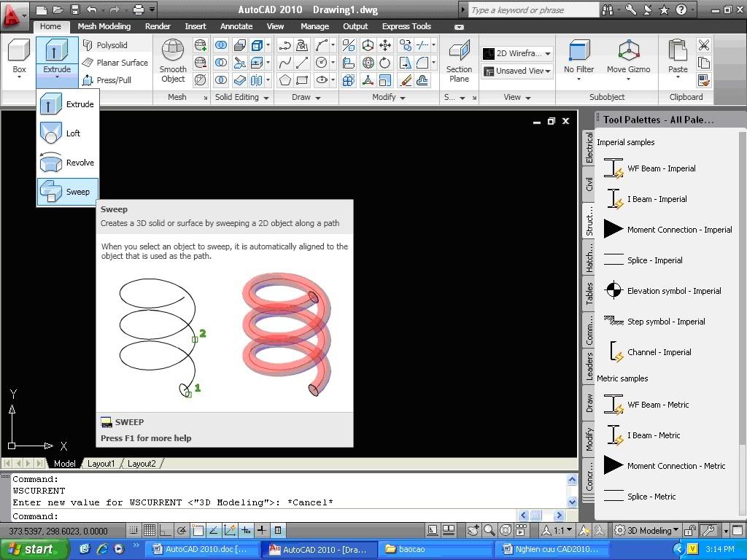
Task: Toggle Ortho Mode in the status bar
Action: point(166,530)
